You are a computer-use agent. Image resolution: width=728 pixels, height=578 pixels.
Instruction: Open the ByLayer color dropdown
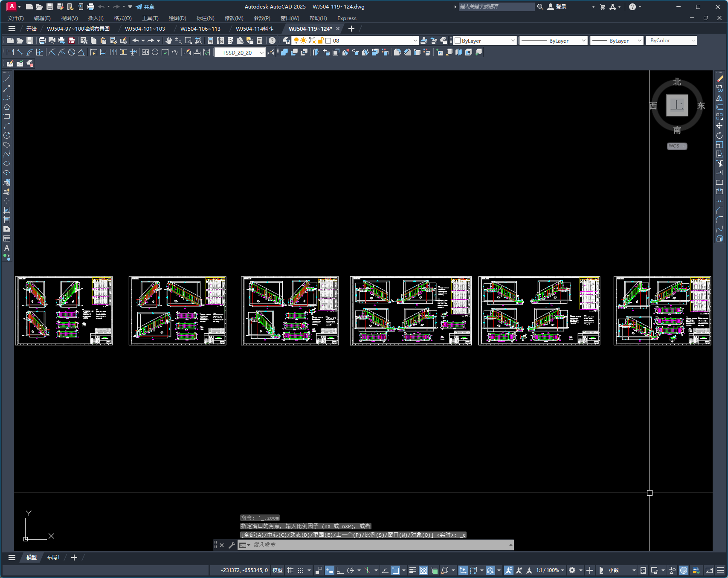pos(513,41)
